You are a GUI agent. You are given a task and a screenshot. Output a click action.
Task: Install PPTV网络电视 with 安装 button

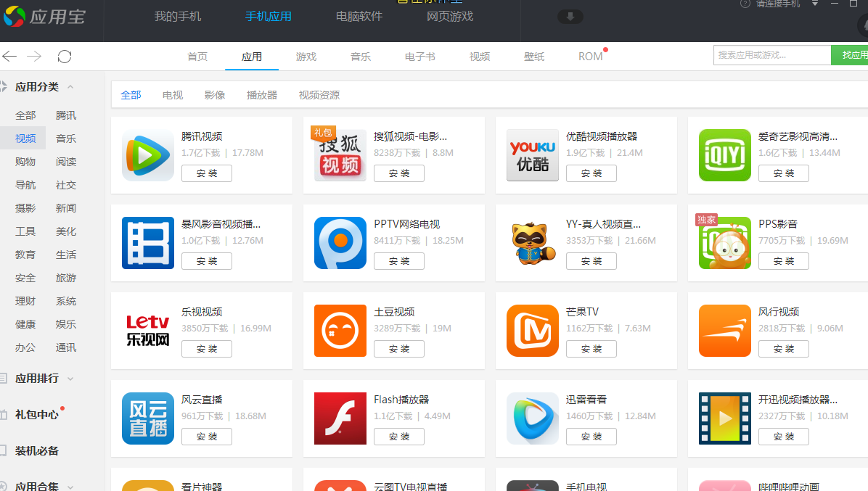click(399, 261)
